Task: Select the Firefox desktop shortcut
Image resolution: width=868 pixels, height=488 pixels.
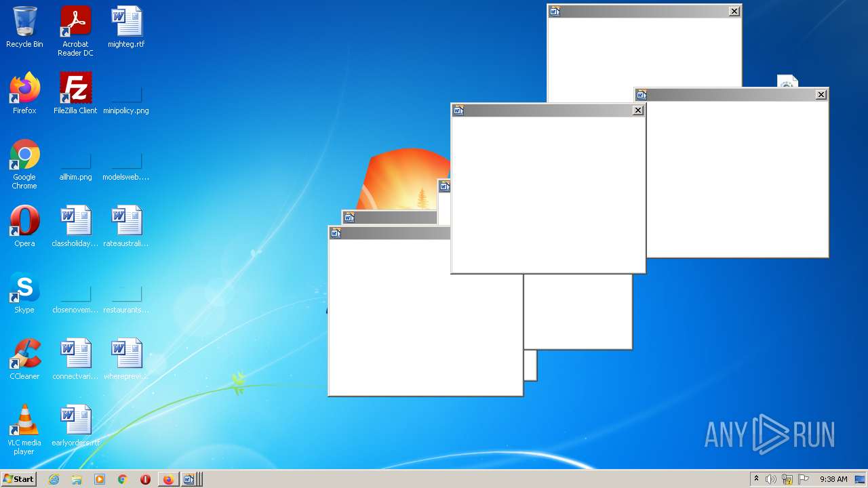Action: pyautogui.click(x=24, y=94)
